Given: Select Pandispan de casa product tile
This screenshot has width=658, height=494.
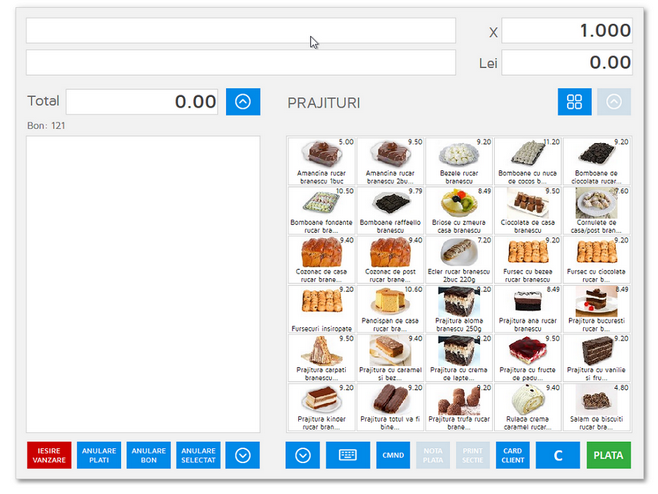Looking at the screenshot, I should click(390, 308).
